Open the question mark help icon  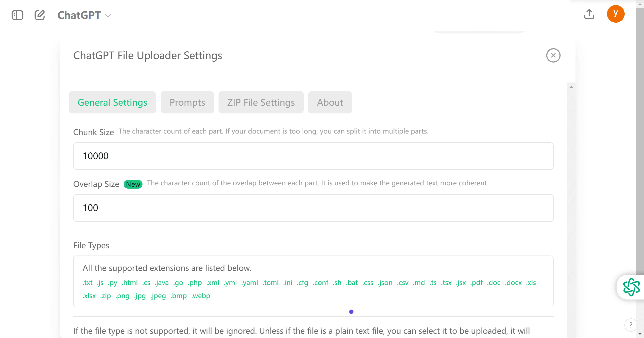pyautogui.click(x=630, y=325)
